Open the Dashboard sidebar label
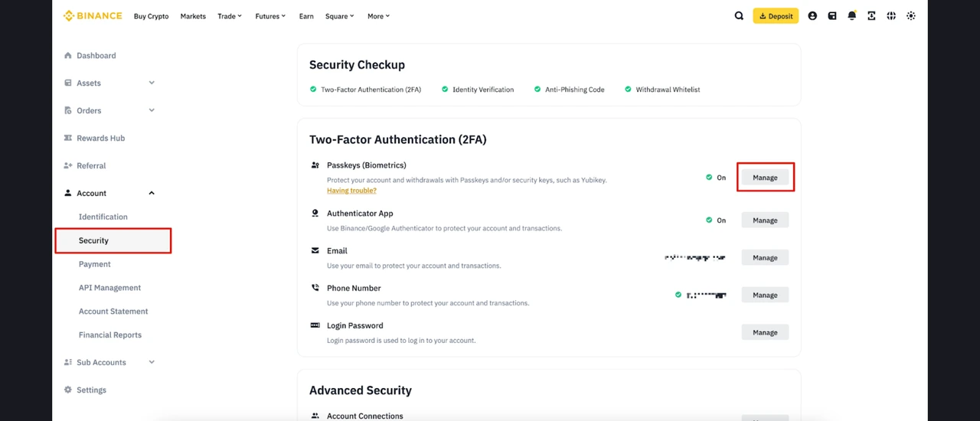This screenshot has height=421, width=980. click(96, 56)
